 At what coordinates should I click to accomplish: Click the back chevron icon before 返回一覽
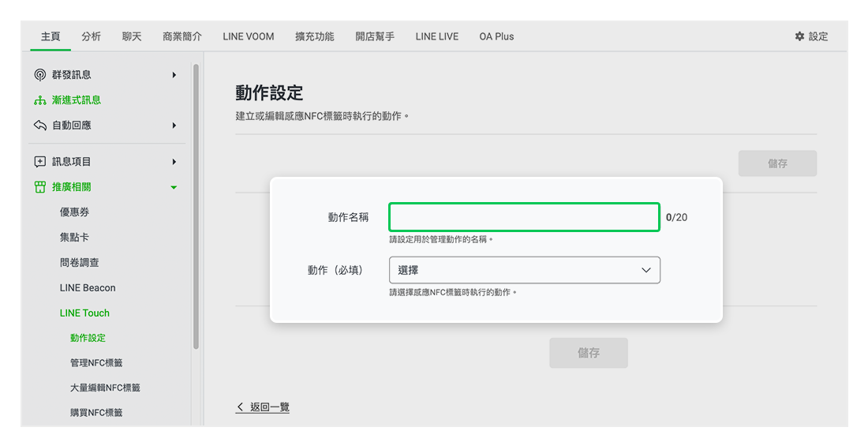(x=240, y=407)
